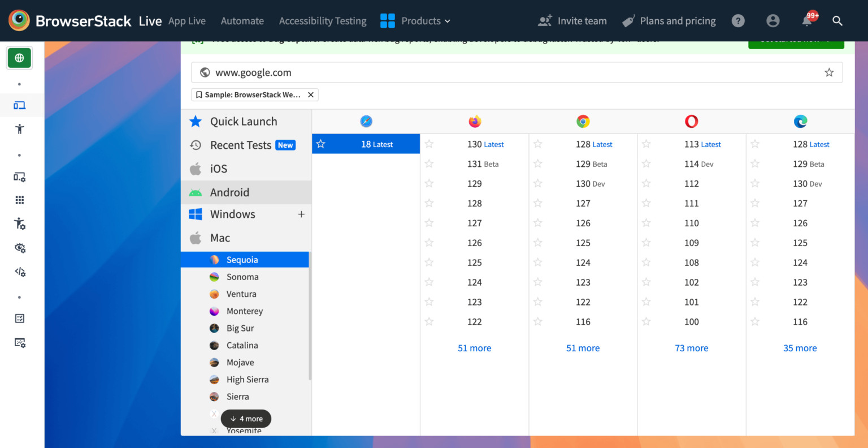Switch to the Automate tab
The width and height of the screenshot is (868, 448).
242,21
